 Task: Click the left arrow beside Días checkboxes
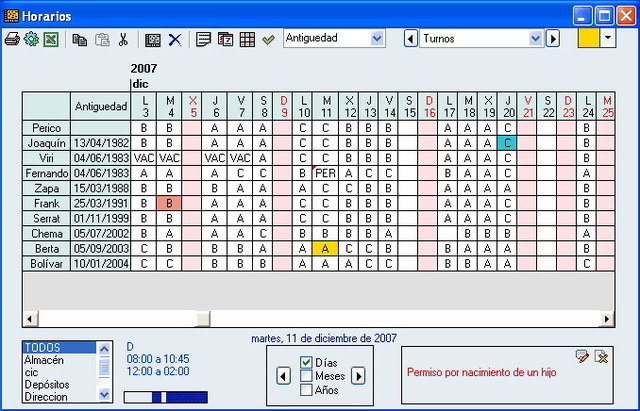tap(283, 376)
